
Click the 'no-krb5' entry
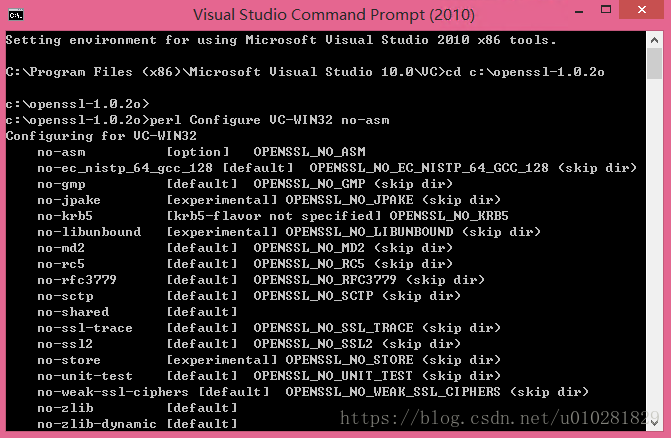(x=65, y=216)
